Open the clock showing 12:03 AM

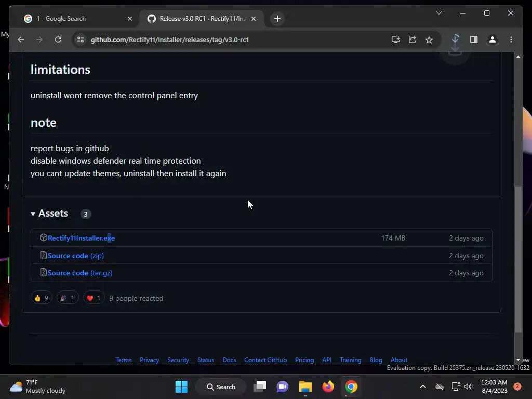click(x=495, y=387)
